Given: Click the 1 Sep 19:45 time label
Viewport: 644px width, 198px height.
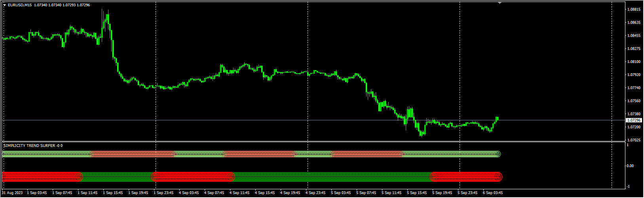Looking at the screenshot, I should coord(138,193).
